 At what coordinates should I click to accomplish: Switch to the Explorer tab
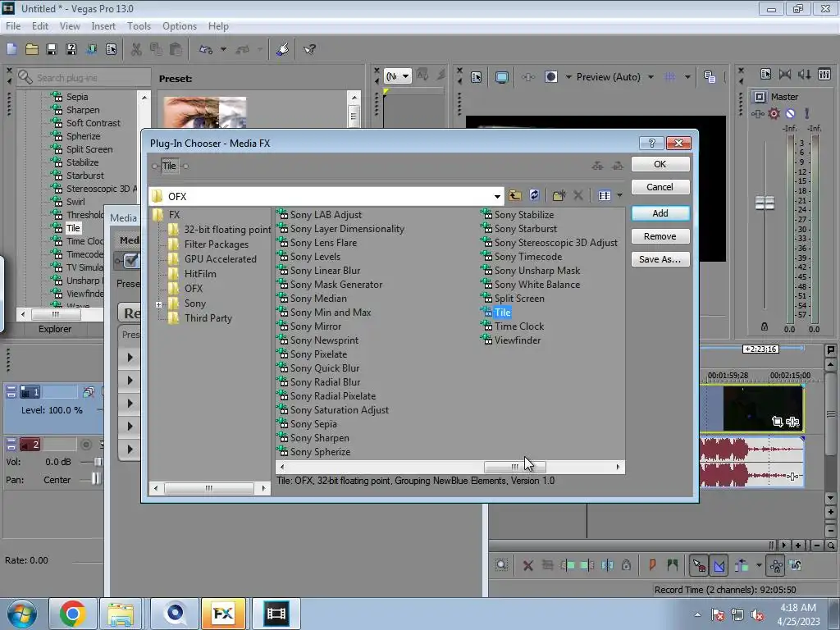[55, 329]
